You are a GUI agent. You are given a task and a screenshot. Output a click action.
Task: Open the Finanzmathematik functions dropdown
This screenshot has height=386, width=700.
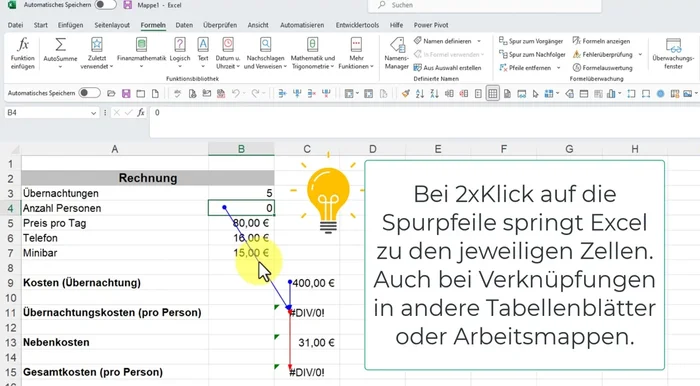(141, 53)
